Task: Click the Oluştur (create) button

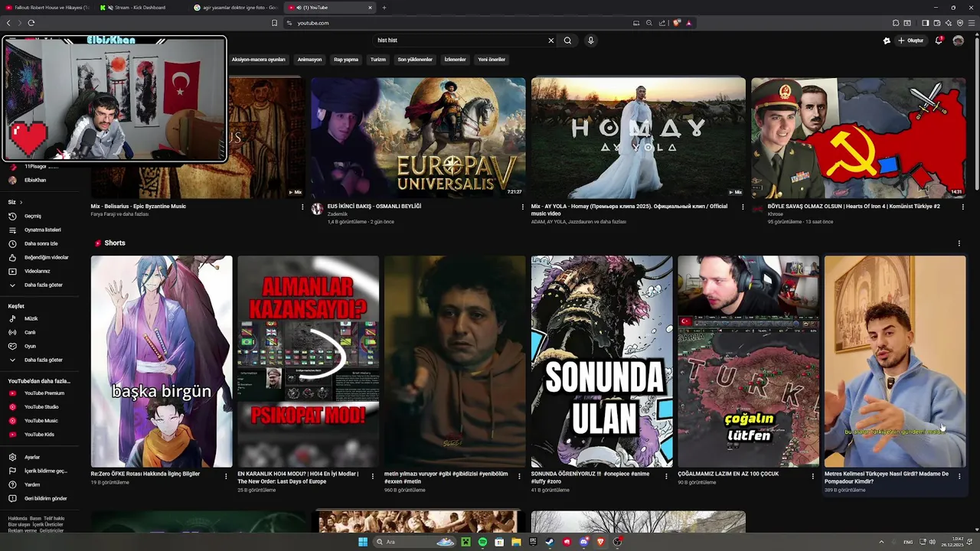Action: point(911,41)
